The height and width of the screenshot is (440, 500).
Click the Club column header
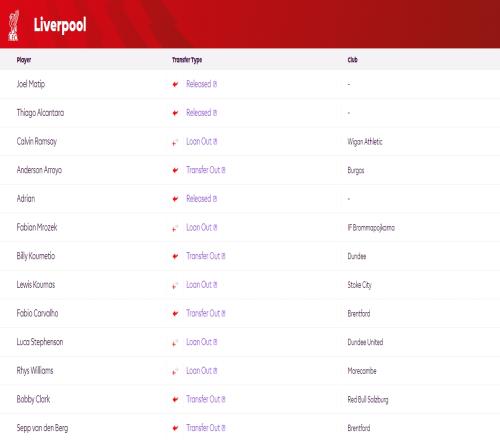(x=353, y=60)
